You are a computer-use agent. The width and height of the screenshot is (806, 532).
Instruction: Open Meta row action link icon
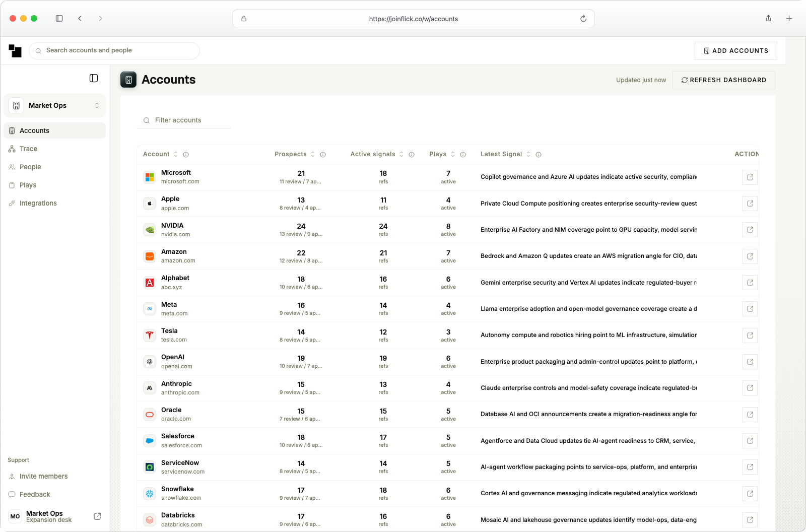[750, 309]
